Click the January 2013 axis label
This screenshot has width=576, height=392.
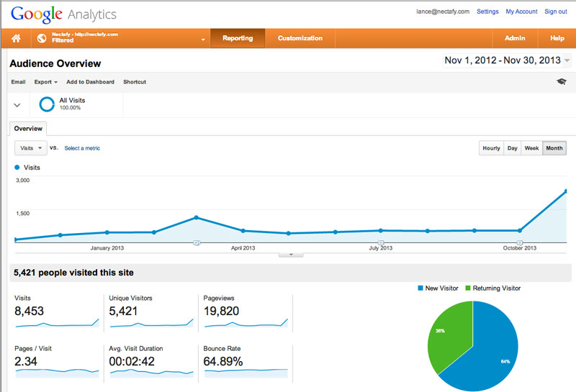coord(107,248)
